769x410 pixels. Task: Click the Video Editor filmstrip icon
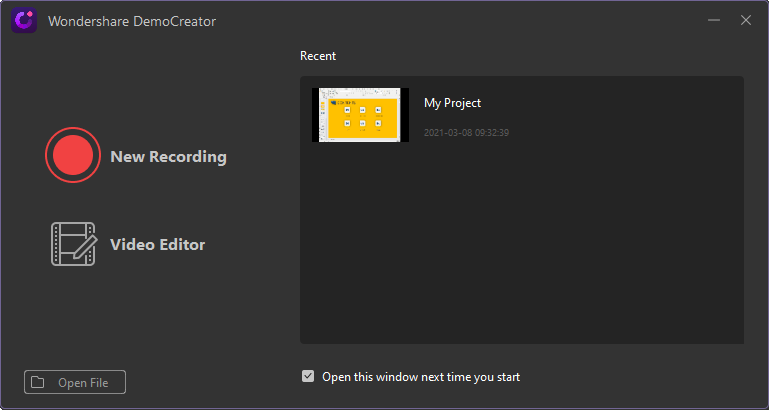pos(73,244)
